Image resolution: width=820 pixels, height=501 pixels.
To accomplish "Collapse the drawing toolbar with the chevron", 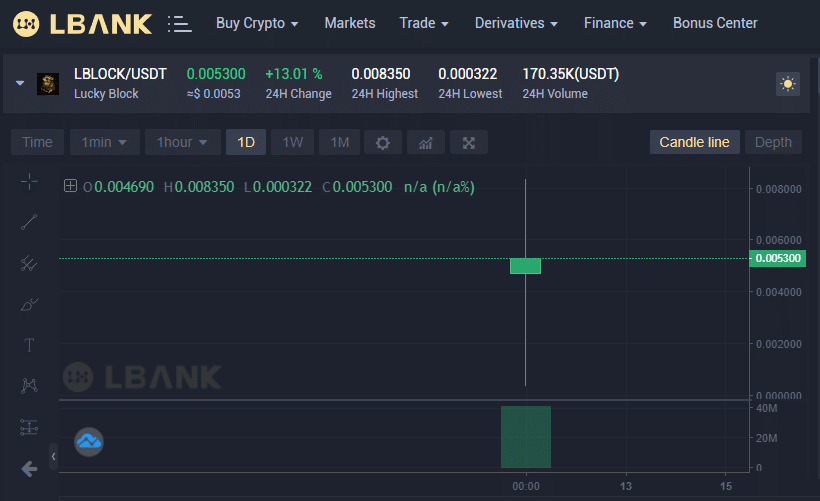I will [x=53, y=457].
